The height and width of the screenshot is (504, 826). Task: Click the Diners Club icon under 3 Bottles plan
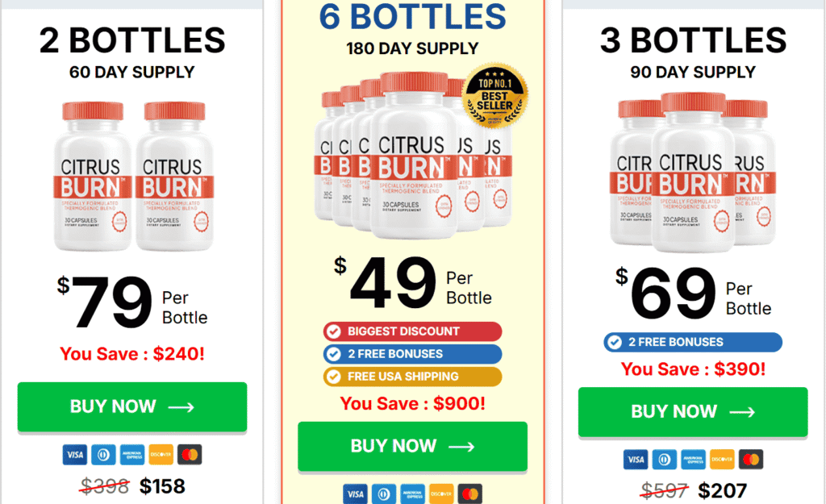[x=663, y=459]
